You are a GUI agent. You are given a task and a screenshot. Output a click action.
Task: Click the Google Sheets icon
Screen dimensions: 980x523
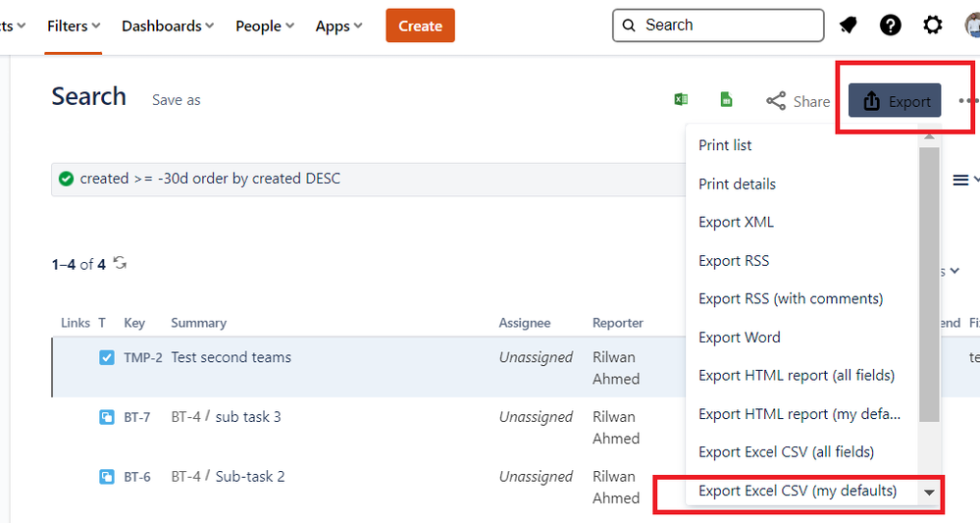coord(726,99)
